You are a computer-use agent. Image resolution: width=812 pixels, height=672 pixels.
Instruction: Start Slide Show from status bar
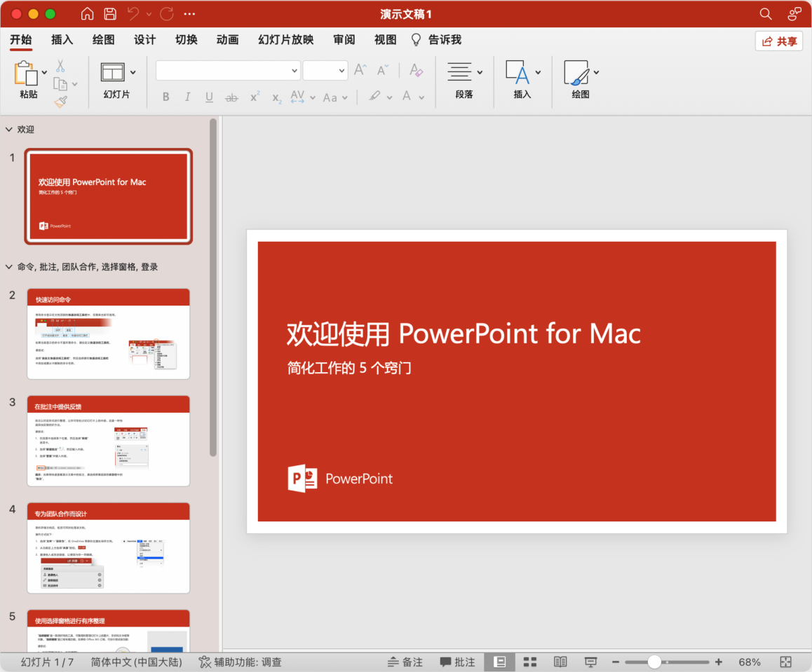coord(590,662)
